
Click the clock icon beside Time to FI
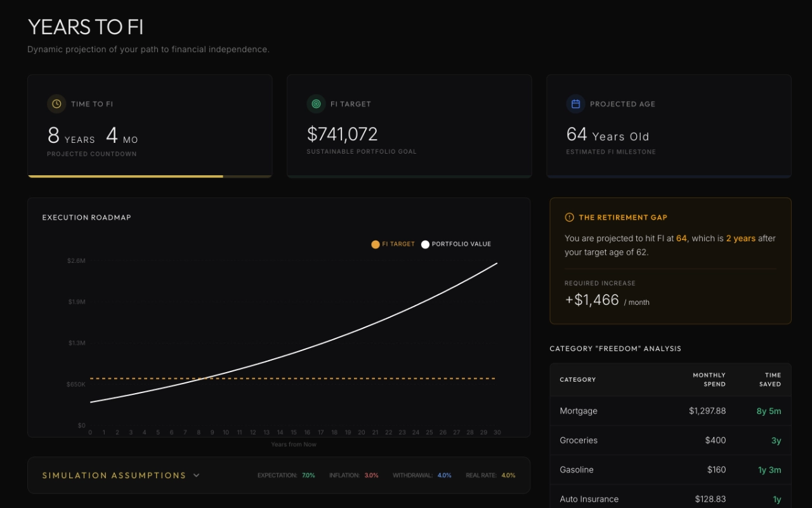click(56, 104)
